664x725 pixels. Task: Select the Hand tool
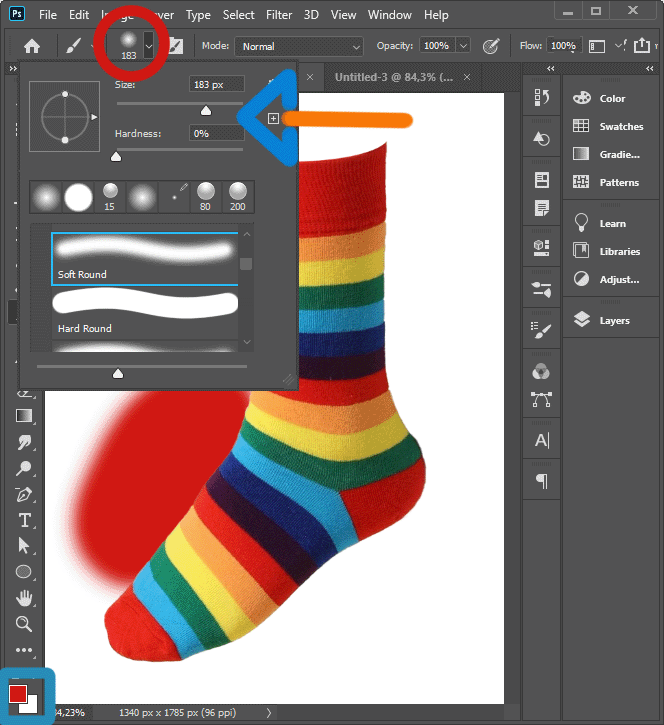[x=24, y=598]
